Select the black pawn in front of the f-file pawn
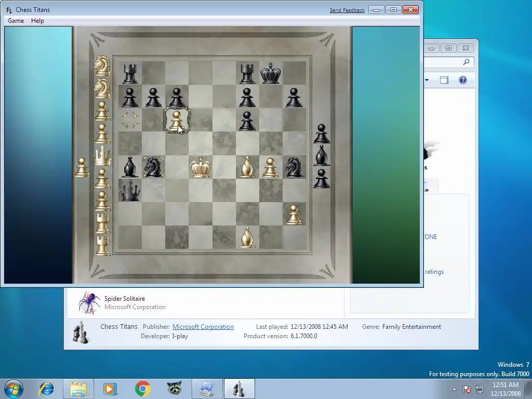 pyautogui.click(x=247, y=121)
